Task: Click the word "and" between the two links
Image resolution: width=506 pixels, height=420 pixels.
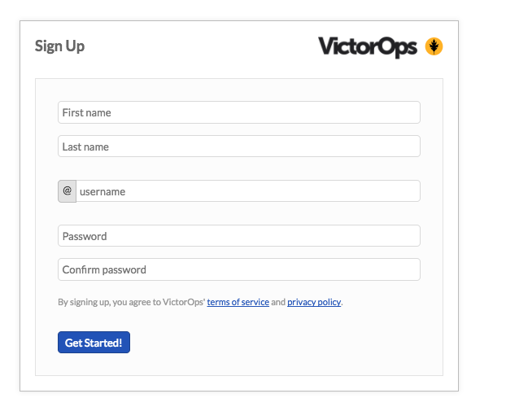Action: coord(278,302)
